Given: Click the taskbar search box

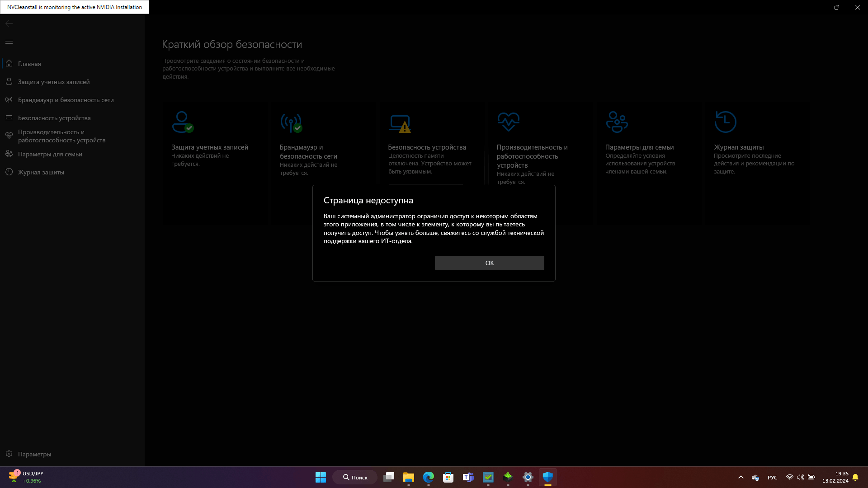Looking at the screenshot, I should 355,477.
